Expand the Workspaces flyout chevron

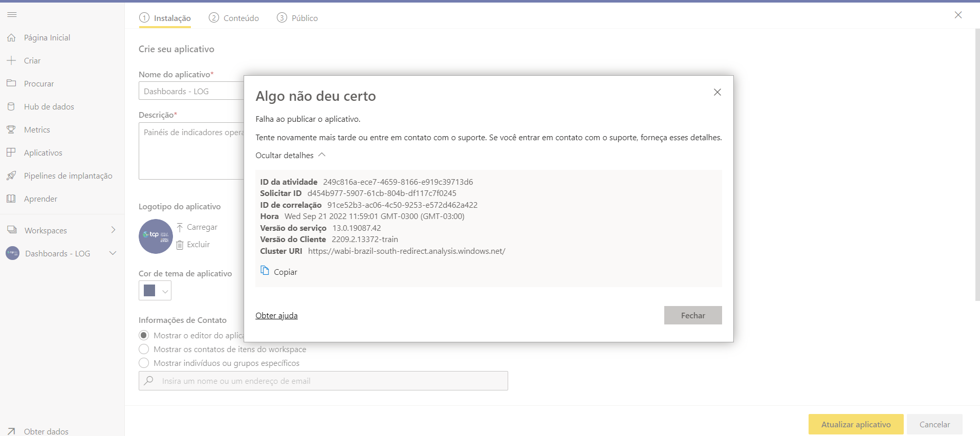pyautogui.click(x=113, y=230)
